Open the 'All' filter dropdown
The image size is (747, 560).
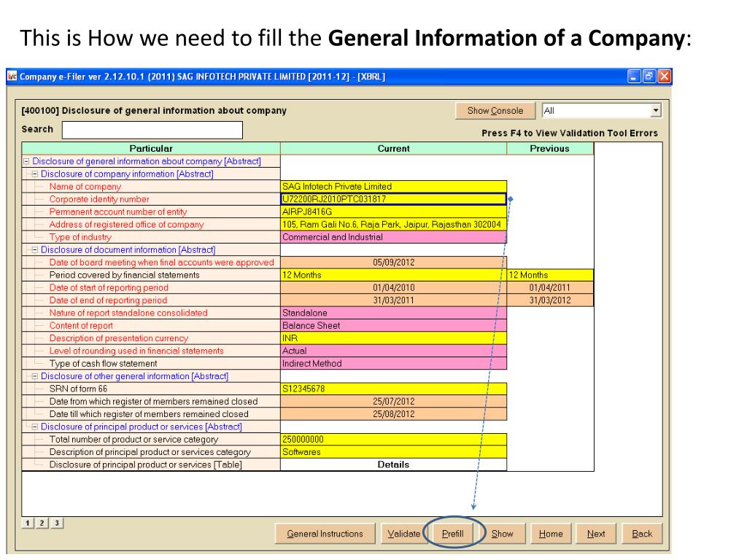click(656, 111)
